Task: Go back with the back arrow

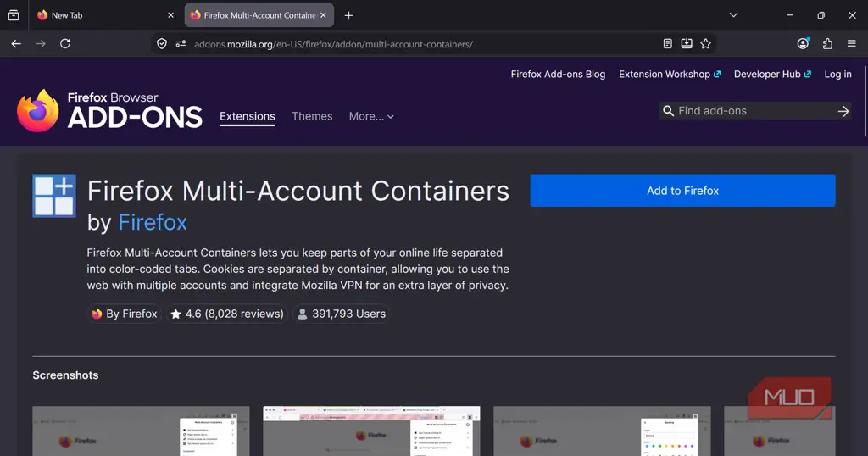Action: 16,44
